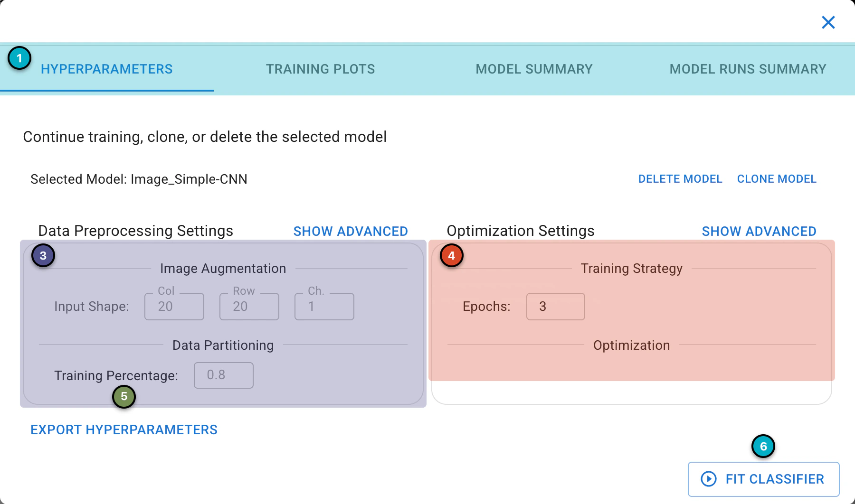This screenshot has height=504, width=855.
Task: Click annotation marker number 6
Action: pos(763,446)
